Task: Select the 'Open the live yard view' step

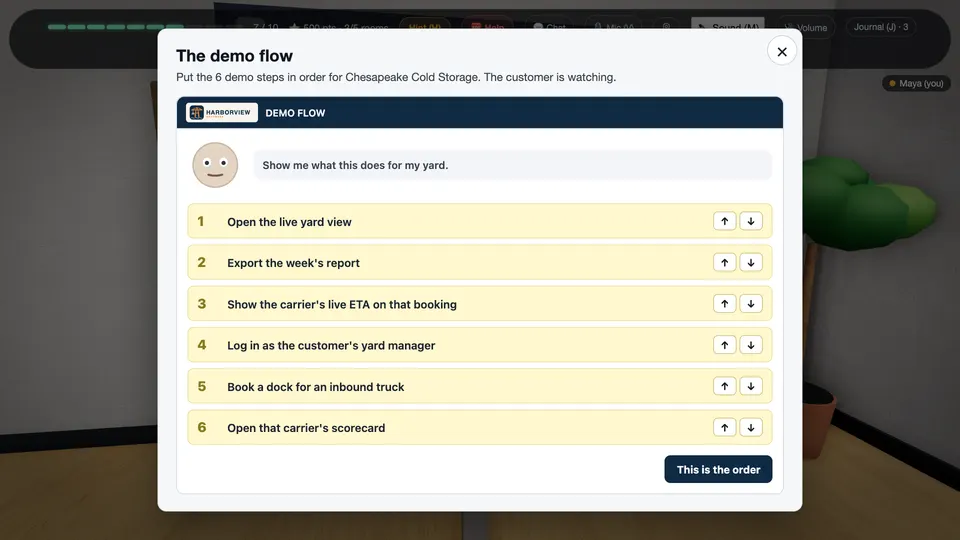Action: (x=479, y=221)
